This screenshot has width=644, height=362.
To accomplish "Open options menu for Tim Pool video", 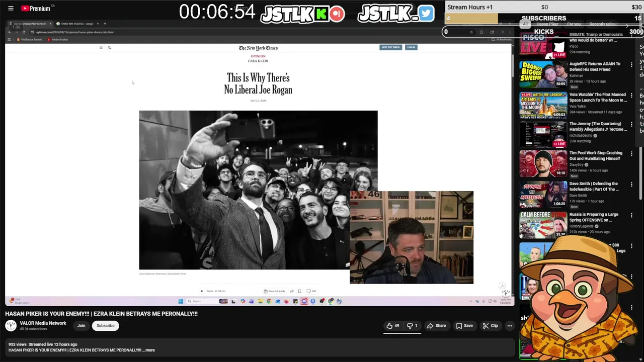I will click(x=631, y=154).
